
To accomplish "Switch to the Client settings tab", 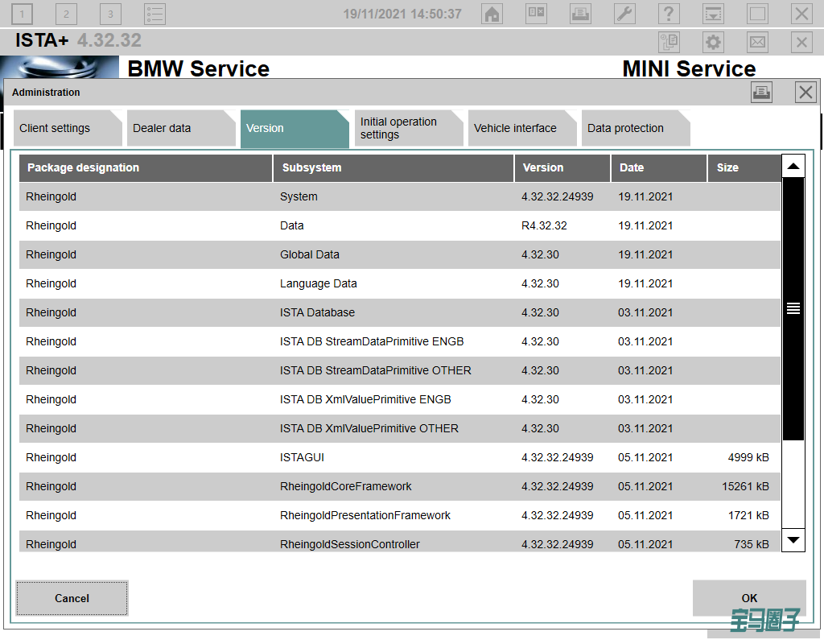I will pos(68,128).
